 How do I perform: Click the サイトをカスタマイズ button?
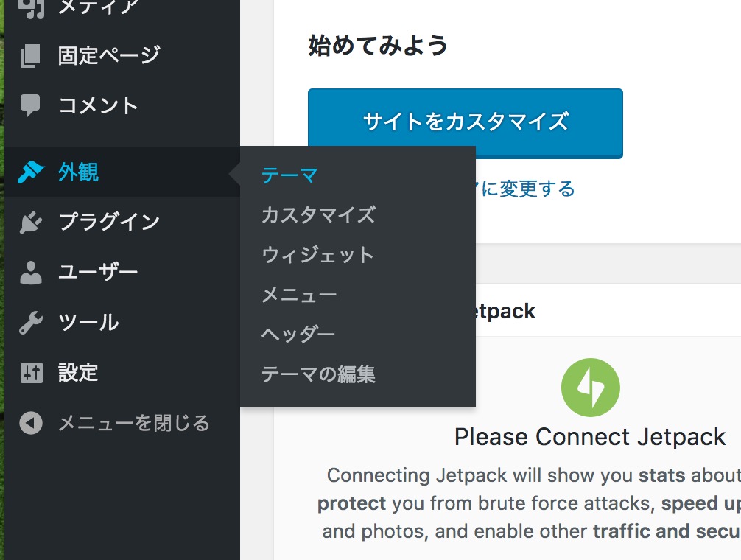[x=466, y=123]
